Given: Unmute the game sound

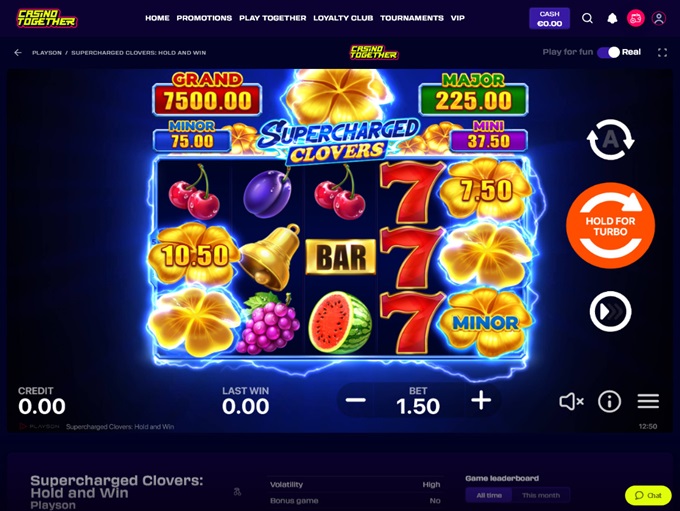Looking at the screenshot, I should [571, 401].
